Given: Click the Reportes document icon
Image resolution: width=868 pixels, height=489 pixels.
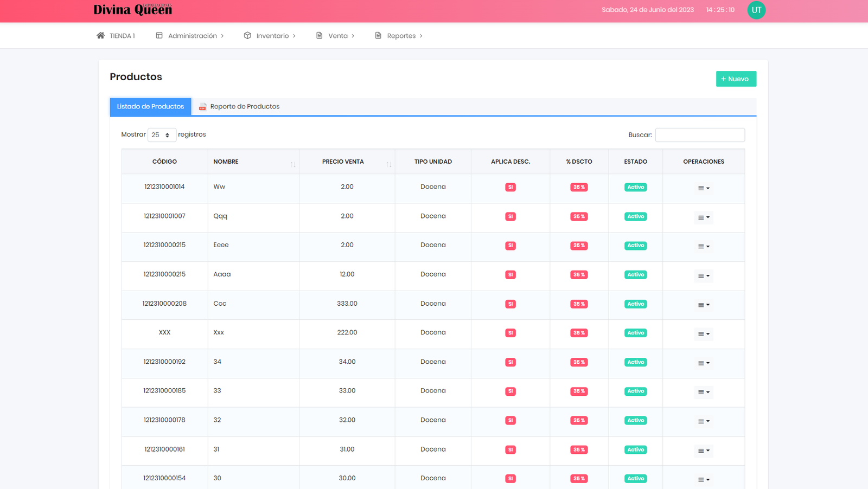Looking at the screenshot, I should pyautogui.click(x=378, y=35).
